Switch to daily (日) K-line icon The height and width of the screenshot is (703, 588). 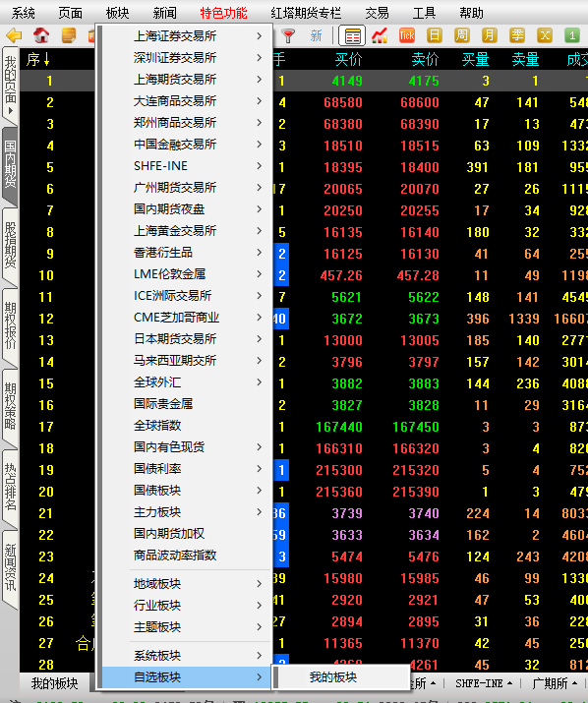(435, 35)
